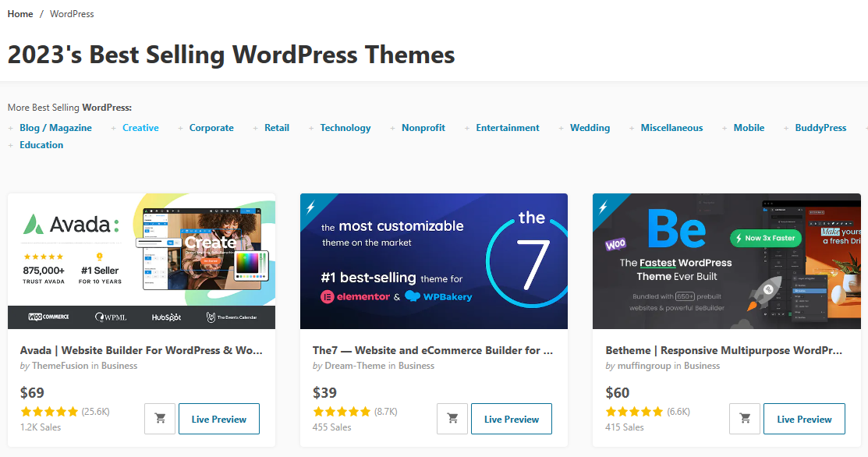Open The7 theme preview image
The image size is (868, 457).
pos(434,261)
